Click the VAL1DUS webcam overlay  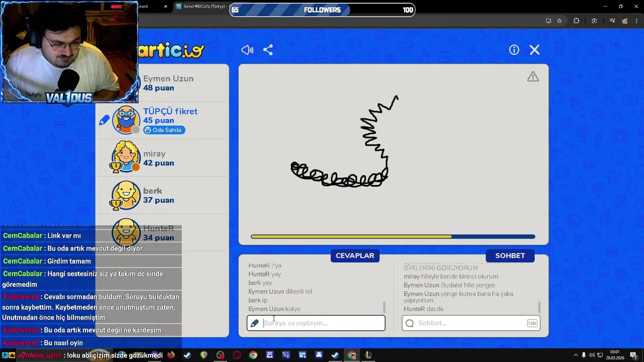69,52
